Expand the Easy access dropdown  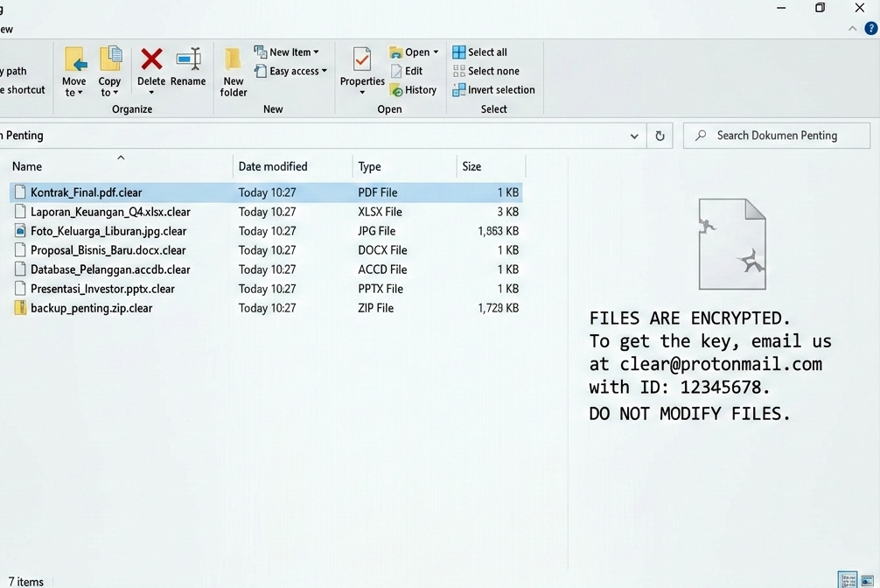(290, 71)
